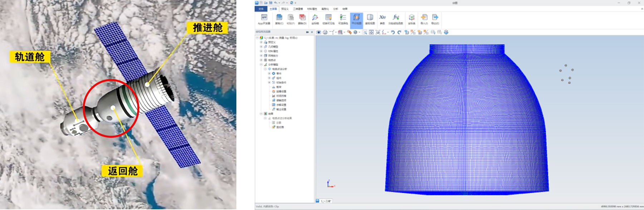Select 云图 item under analysis results
Viewport: 644px width, 210px height.
click(279, 123)
